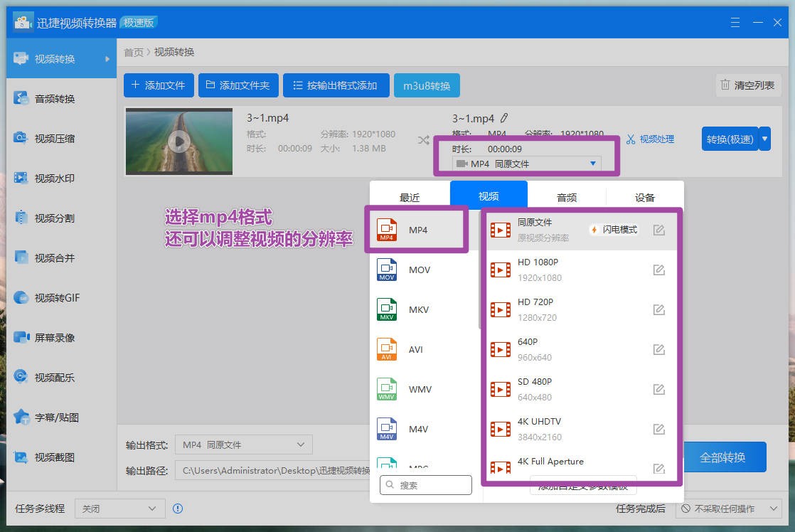Open the hamburger menu at top right
This screenshot has width=795, height=532.
(735, 22)
